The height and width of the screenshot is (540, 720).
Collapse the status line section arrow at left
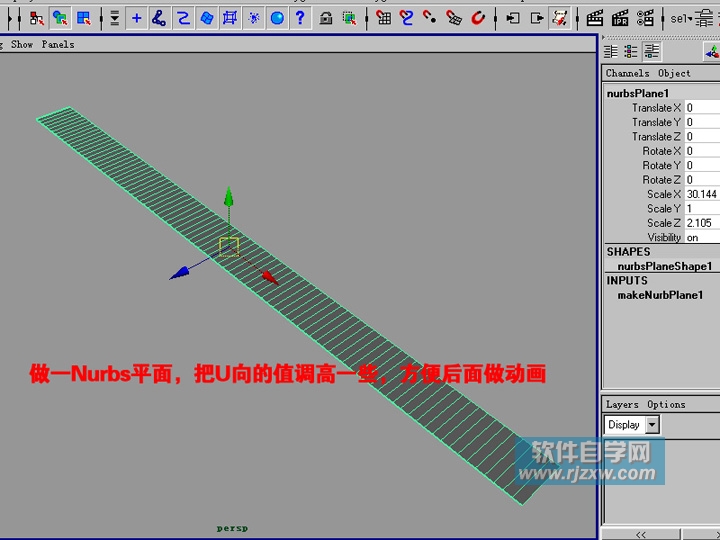(10, 18)
